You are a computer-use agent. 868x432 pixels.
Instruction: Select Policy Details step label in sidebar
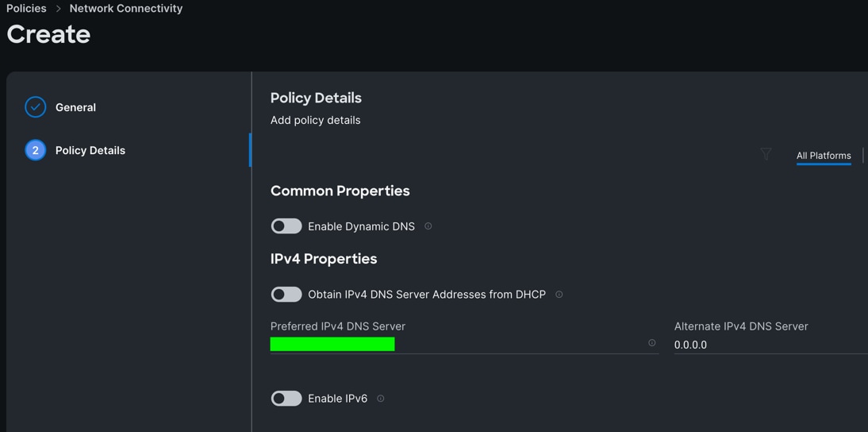click(x=90, y=150)
